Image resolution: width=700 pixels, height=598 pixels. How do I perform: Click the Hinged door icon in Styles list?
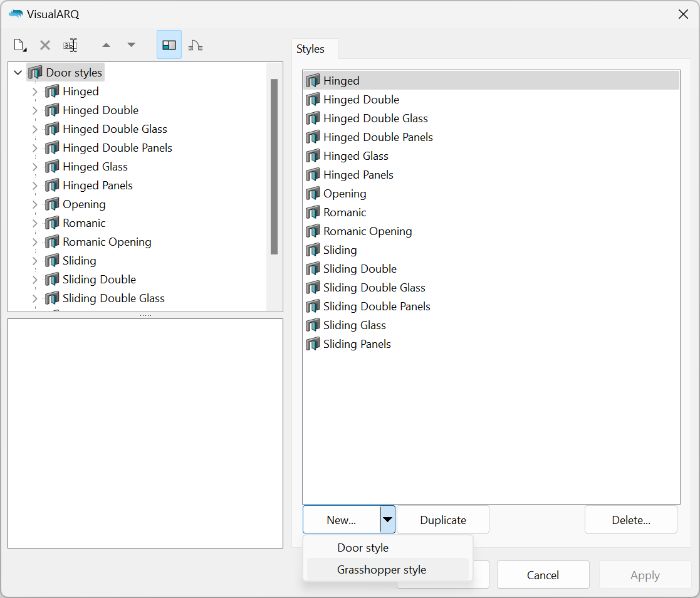coord(313,80)
